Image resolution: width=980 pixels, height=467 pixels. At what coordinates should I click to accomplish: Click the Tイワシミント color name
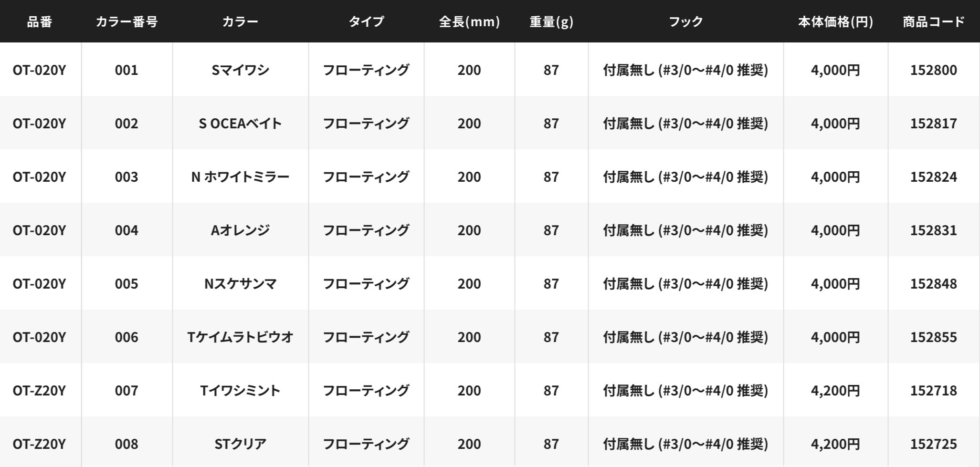pyautogui.click(x=240, y=391)
